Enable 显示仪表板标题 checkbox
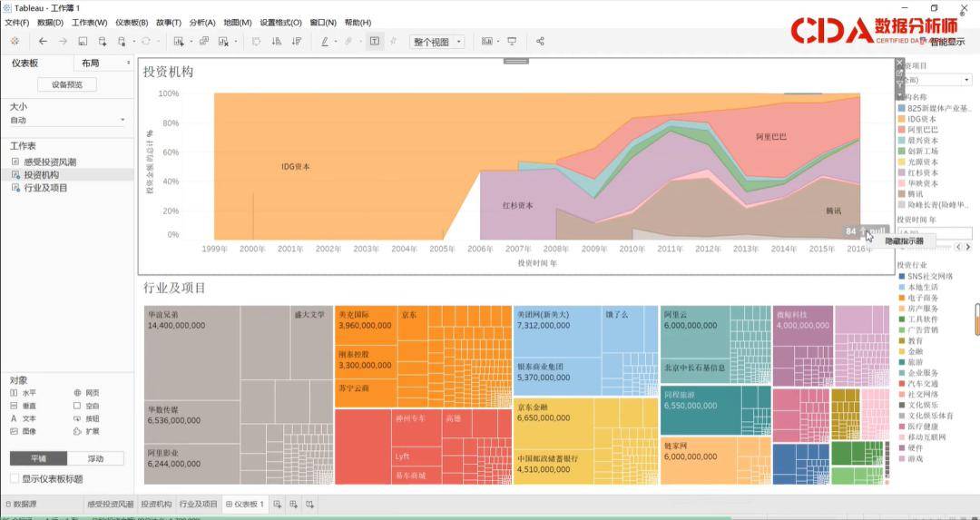The height and width of the screenshot is (520, 980). pos(15,478)
